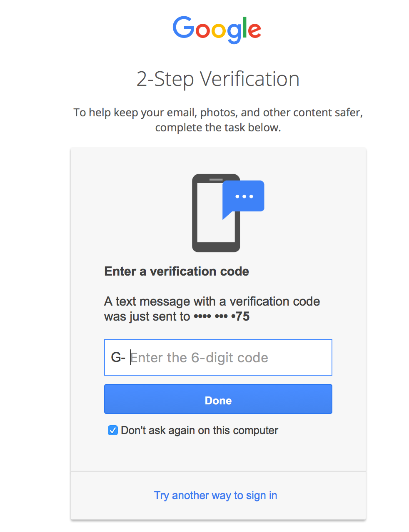Click the "Don't ask again on this computer" label
The image size is (409, 532).
(x=200, y=430)
